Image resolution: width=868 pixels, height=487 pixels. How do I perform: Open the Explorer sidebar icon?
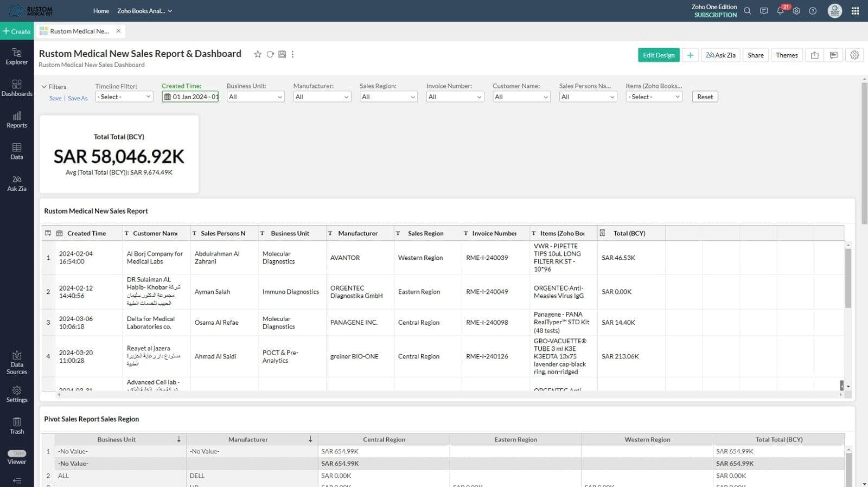click(17, 56)
